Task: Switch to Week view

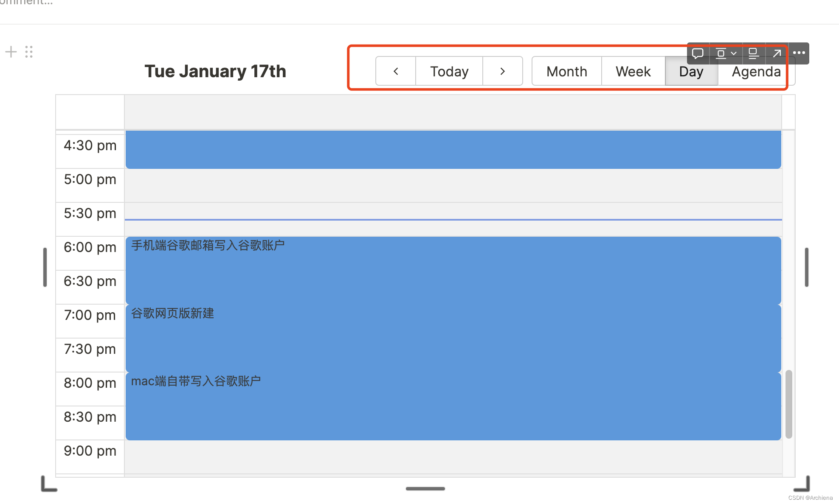Action: tap(633, 71)
